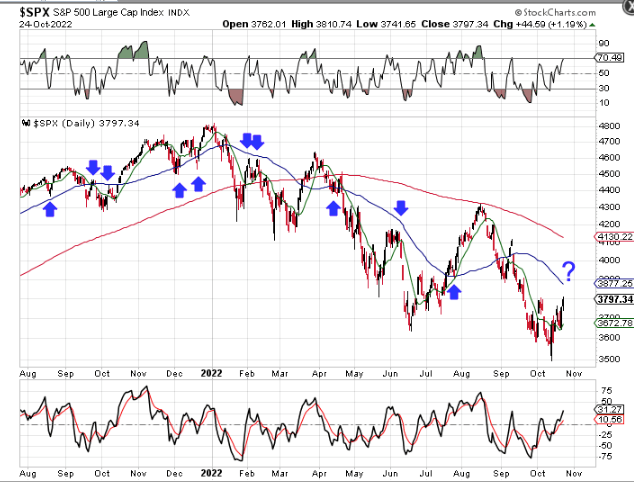The width and height of the screenshot is (634, 482).
Task: Click the left up arrow of the December 2021 pair
Action: click(180, 189)
